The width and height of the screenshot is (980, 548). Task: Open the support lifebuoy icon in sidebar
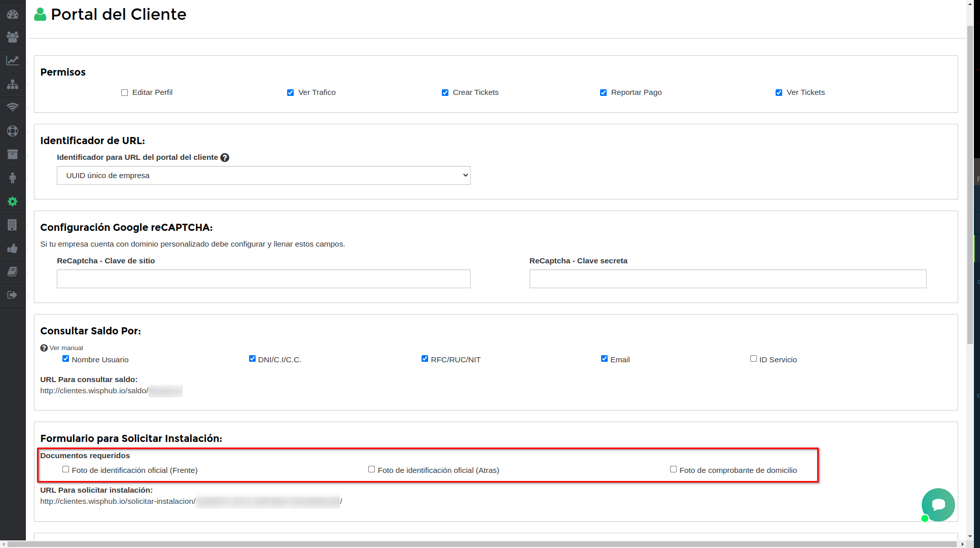tap(13, 131)
